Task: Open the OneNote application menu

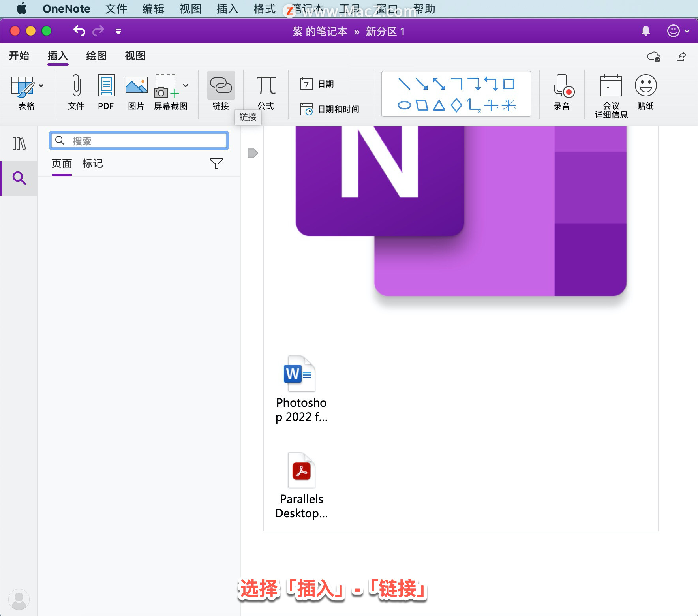Action: 66,9
